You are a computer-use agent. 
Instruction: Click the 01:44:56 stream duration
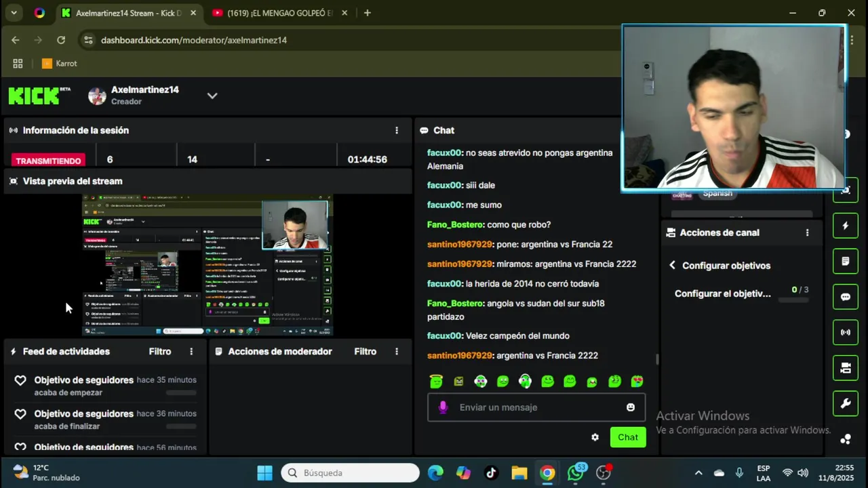tap(368, 159)
